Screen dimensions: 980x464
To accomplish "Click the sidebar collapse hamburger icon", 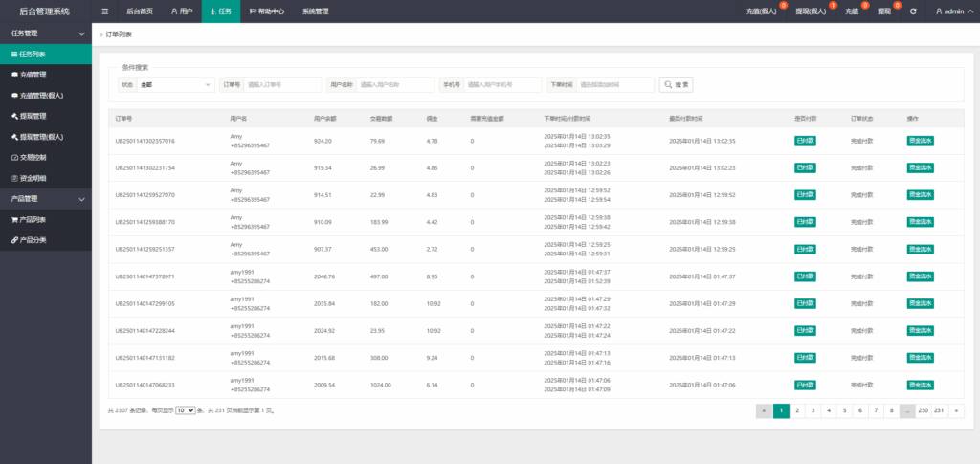I will 105,11.
